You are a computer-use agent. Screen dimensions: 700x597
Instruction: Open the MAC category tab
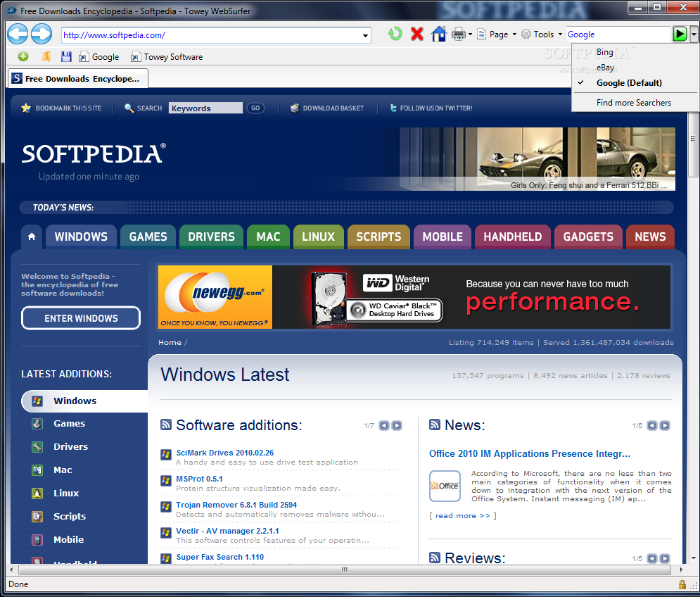[x=268, y=237]
